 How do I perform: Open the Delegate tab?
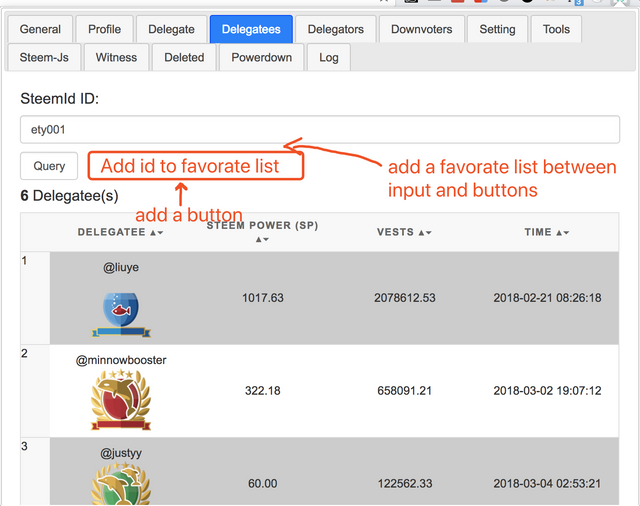pos(171,29)
